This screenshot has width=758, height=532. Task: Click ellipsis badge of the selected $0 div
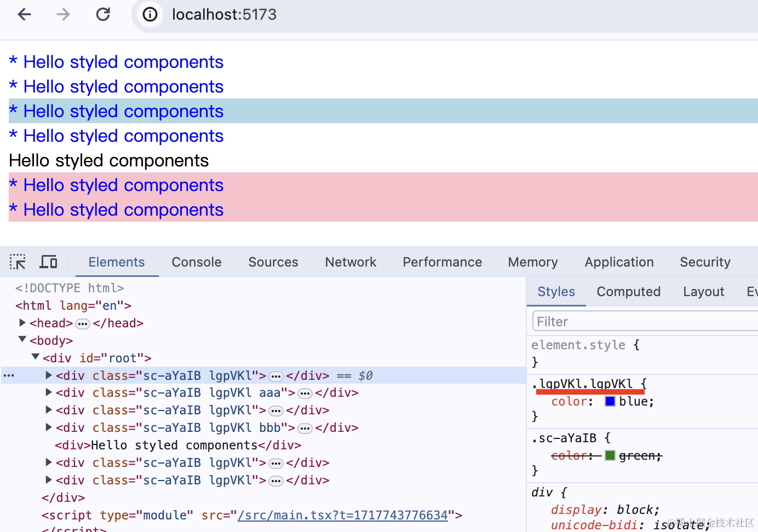click(x=276, y=376)
